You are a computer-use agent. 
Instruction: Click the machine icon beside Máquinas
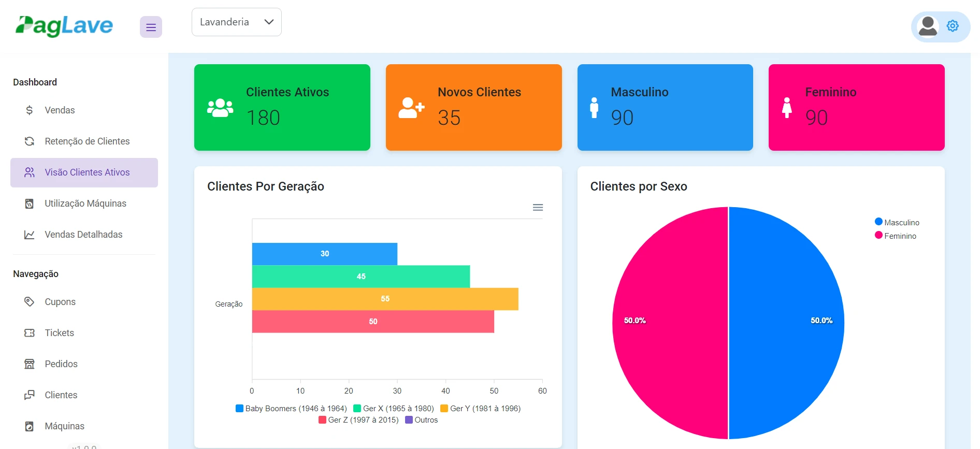(x=30, y=426)
